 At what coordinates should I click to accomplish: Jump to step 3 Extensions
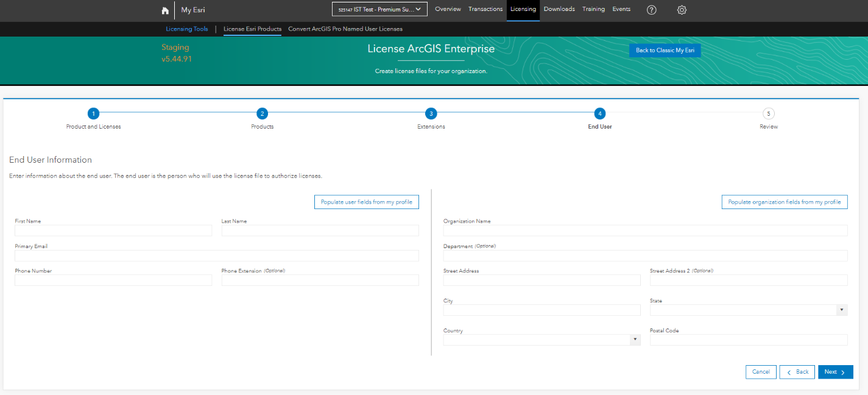[431, 113]
